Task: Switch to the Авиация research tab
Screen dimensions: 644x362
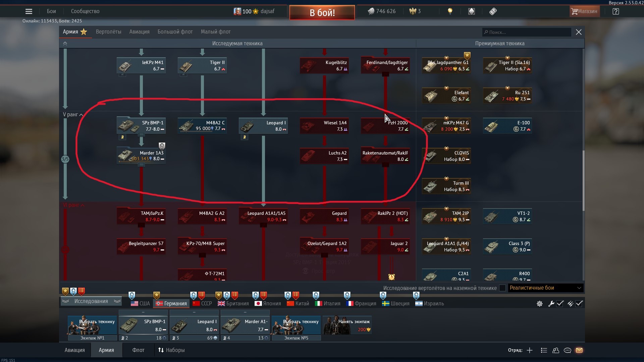Action: 139,32
